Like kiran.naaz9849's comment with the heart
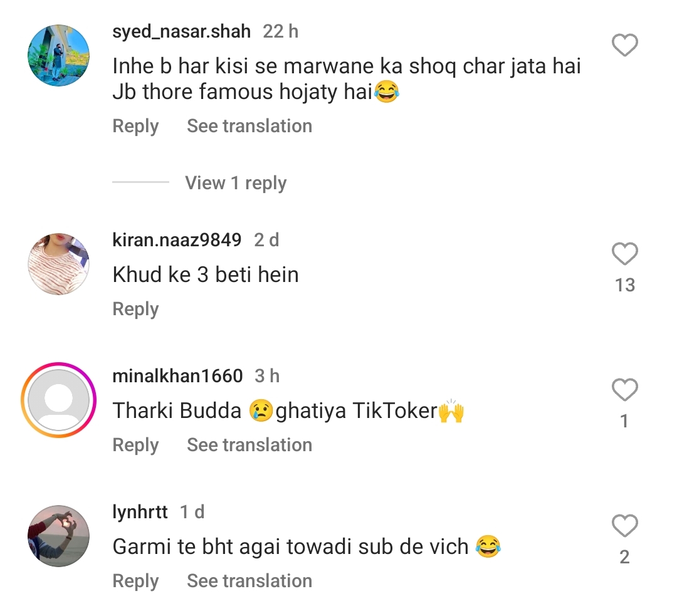 [624, 254]
